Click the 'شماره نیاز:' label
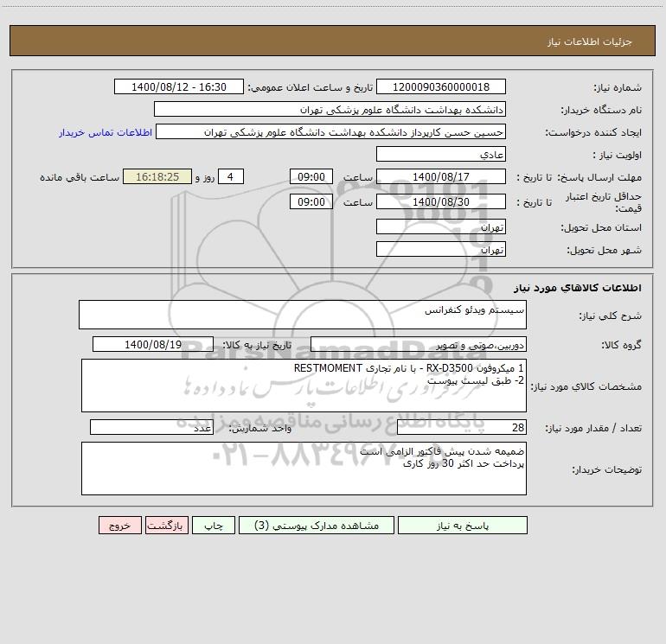Screen dimensions: 666x644 pyautogui.click(x=618, y=88)
